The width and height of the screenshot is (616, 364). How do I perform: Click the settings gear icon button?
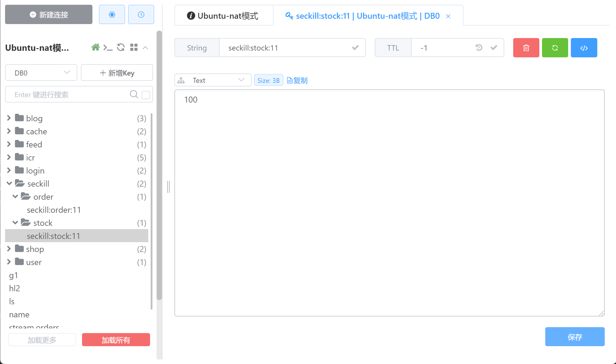(112, 15)
